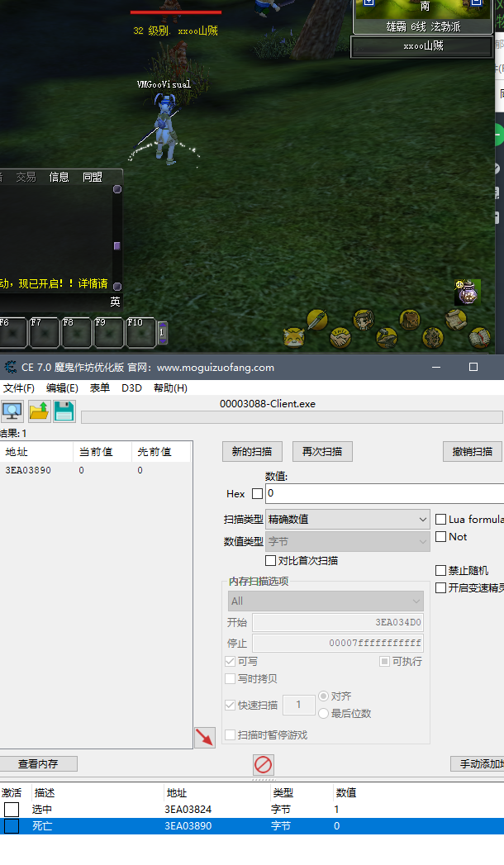Click the green save floppy disk icon
This screenshot has width=504, height=865.
click(x=64, y=411)
